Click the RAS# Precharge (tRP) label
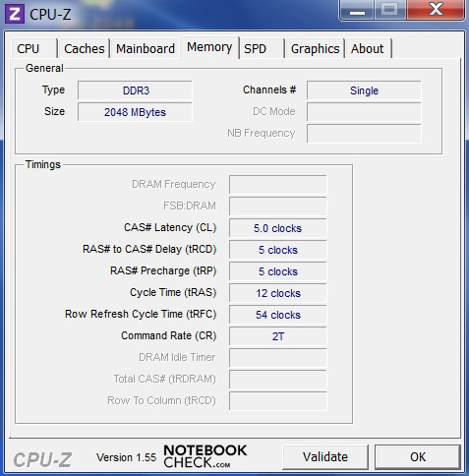The width and height of the screenshot is (469, 476). tap(163, 270)
